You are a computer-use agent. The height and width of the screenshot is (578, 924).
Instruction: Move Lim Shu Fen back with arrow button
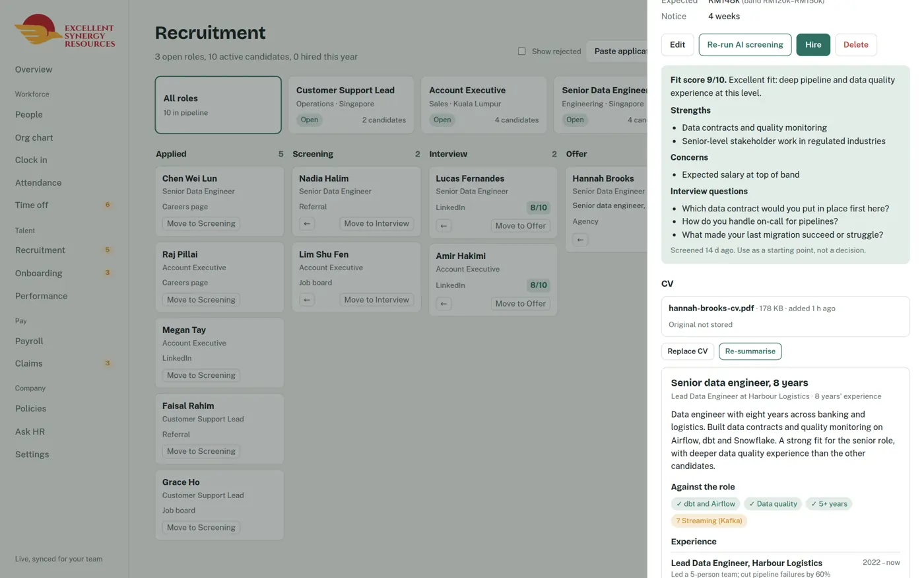[x=307, y=300]
